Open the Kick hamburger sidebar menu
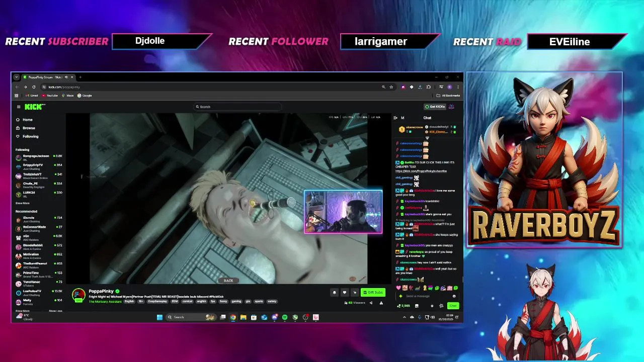The image size is (644, 362). 19,107
